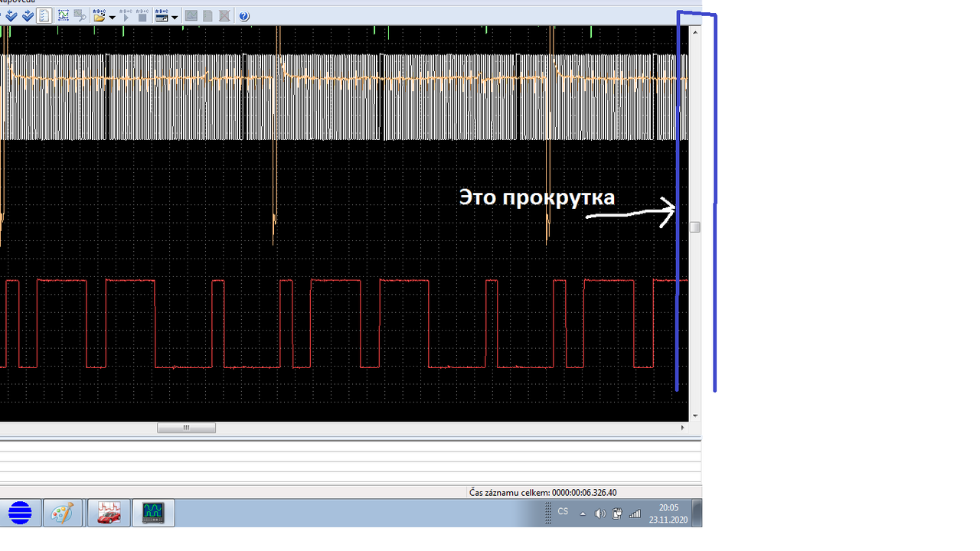
Task: Click the vertical scrollbar up arrow
Action: 695,32
